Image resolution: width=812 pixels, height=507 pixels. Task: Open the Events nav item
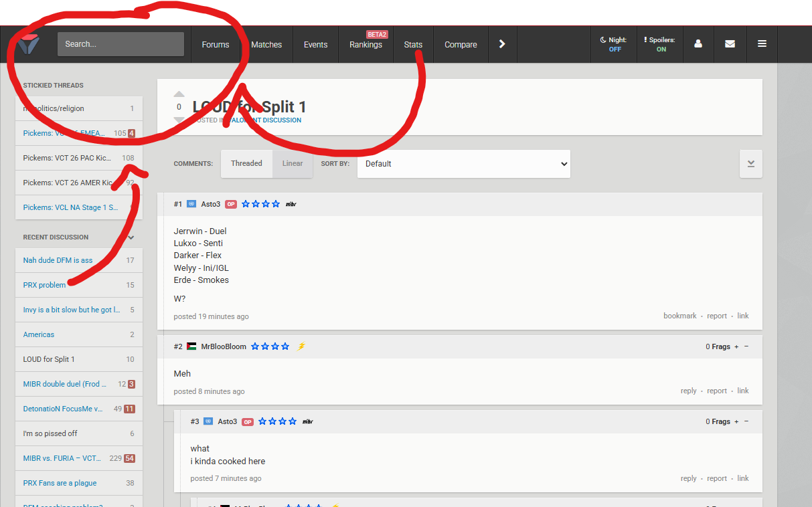pos(315,44)
